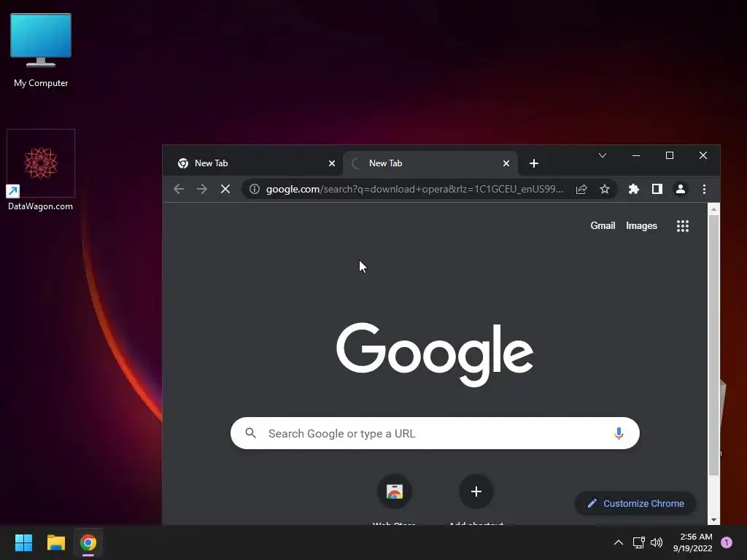Click the address bar URL text
Viewport: 747px width, 560px height.
pos(414,189)
